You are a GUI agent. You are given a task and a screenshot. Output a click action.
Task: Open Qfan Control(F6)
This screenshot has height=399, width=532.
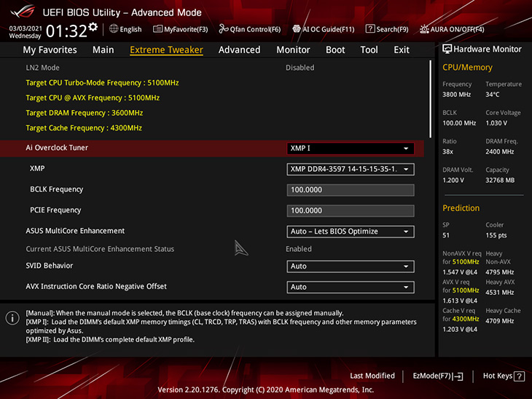[250, 29]
